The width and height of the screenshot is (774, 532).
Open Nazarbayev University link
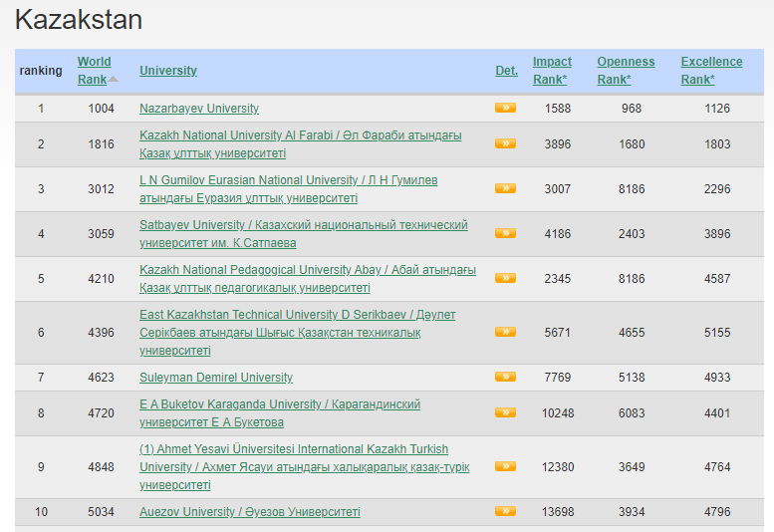(198, 109)
